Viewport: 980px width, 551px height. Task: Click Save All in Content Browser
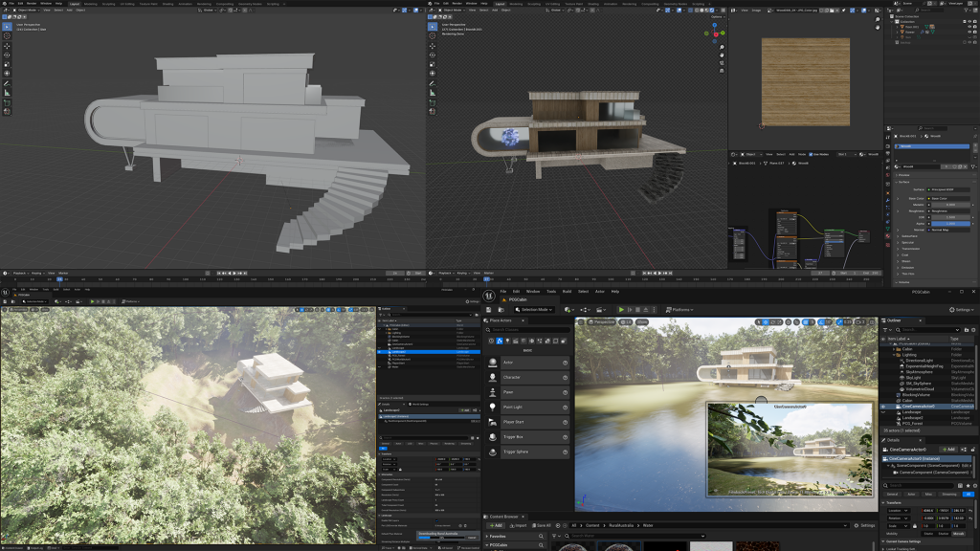[543, 525]
